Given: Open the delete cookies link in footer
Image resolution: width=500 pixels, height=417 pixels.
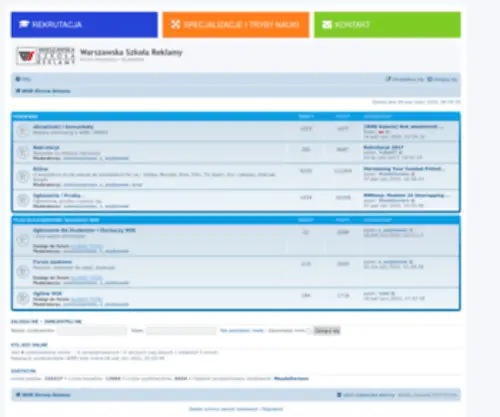Looking at the screenshot, I should pyautogui.click(x=369, y=395).
